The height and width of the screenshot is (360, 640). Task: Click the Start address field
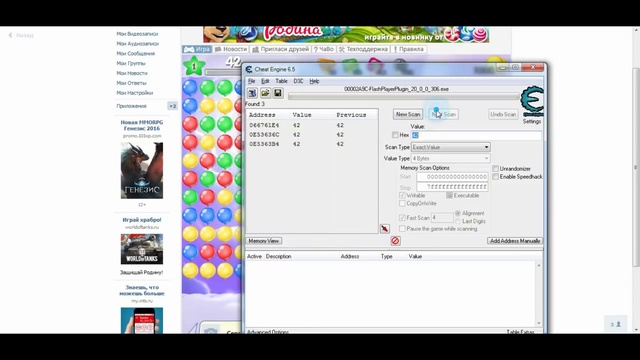coord(452,177)
